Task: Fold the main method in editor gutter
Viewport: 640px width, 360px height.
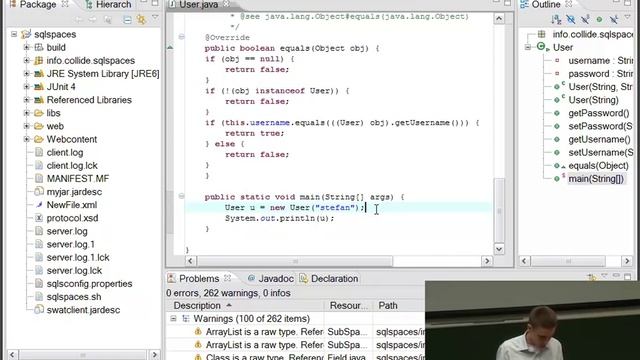Action: [181, 196]
